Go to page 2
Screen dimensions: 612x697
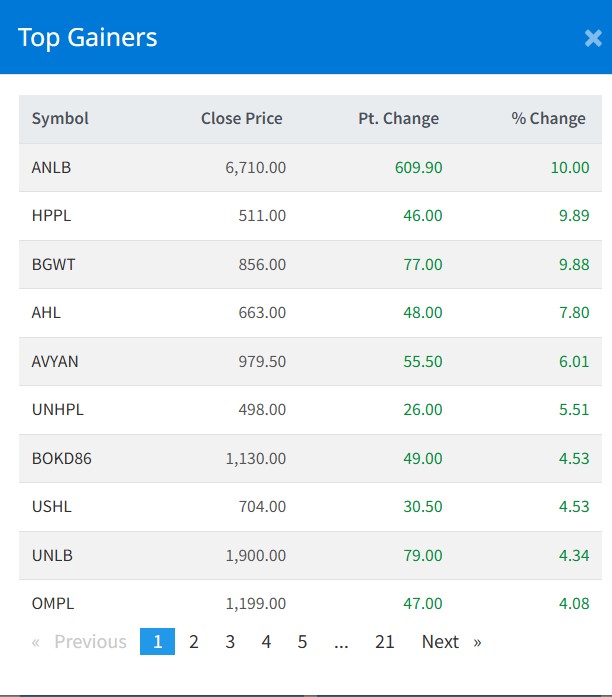(x=194, y=642)
